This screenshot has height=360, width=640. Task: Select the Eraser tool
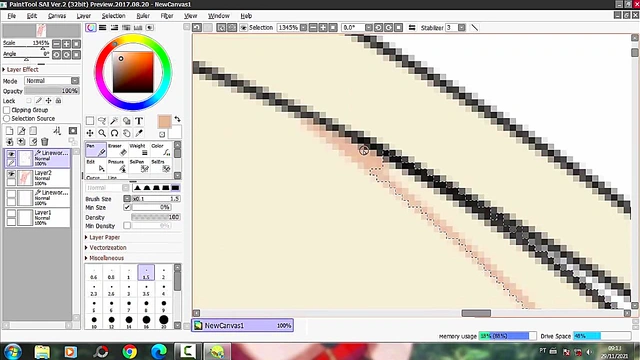pyautogui.click(x=118, y=149)
